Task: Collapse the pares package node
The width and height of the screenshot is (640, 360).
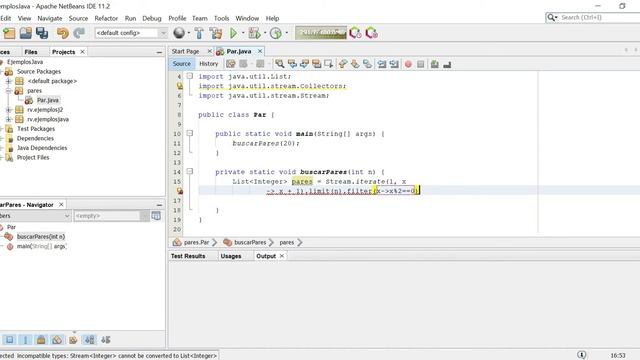Action: [x=9, y=91]
